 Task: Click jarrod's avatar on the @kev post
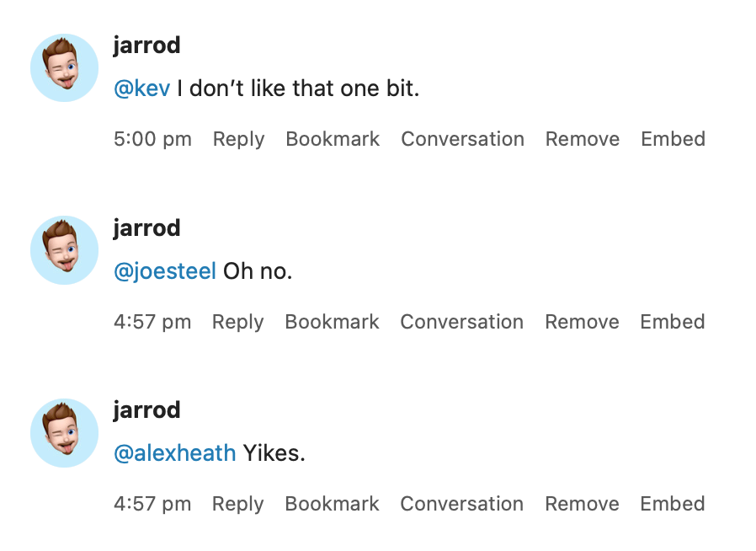point(65,67)
